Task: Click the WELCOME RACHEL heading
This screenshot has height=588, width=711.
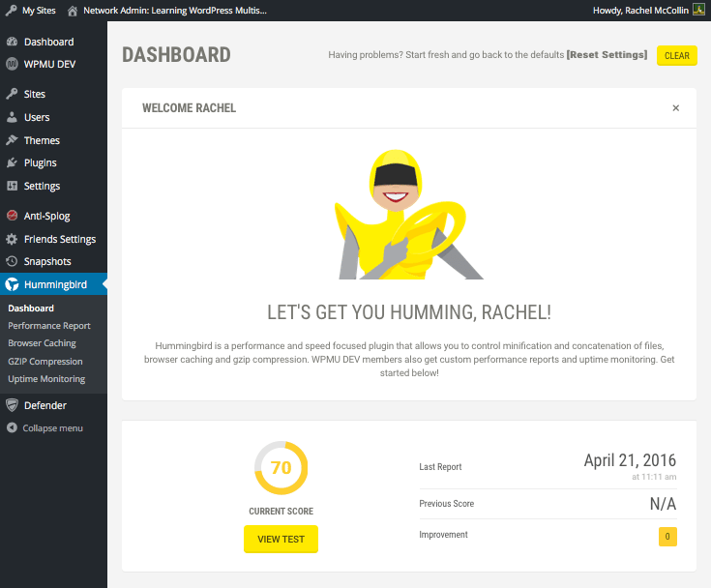Action: pyautogui.click(x=189, y=108)
